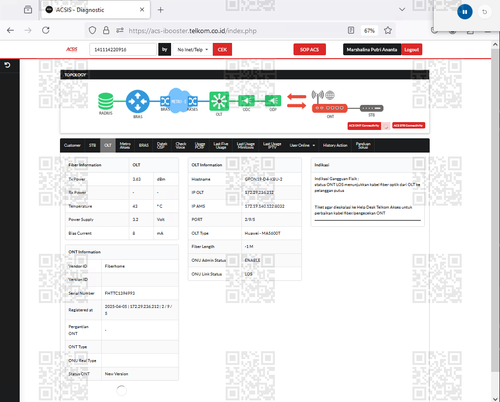Open the Last Usage IPTV tab
Screen dimensions: 500x402
(x=272, y=145)
